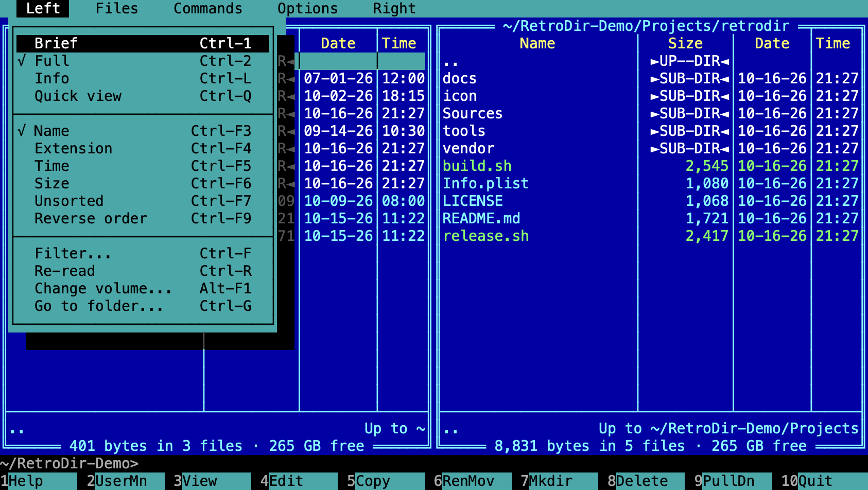Select Brief view mode

click(x=143, y=44)
